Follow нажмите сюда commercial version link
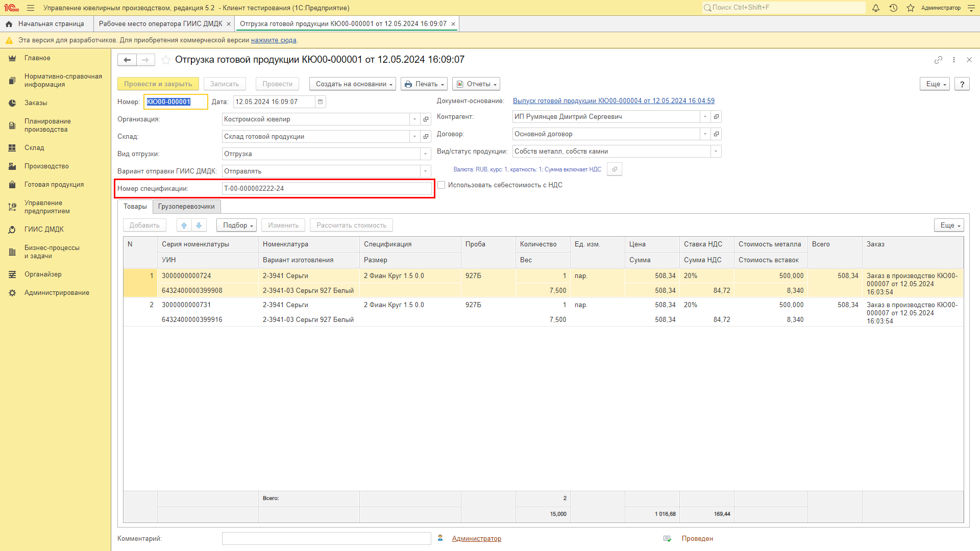Viewport: 980px width, 551px height. 274,40
